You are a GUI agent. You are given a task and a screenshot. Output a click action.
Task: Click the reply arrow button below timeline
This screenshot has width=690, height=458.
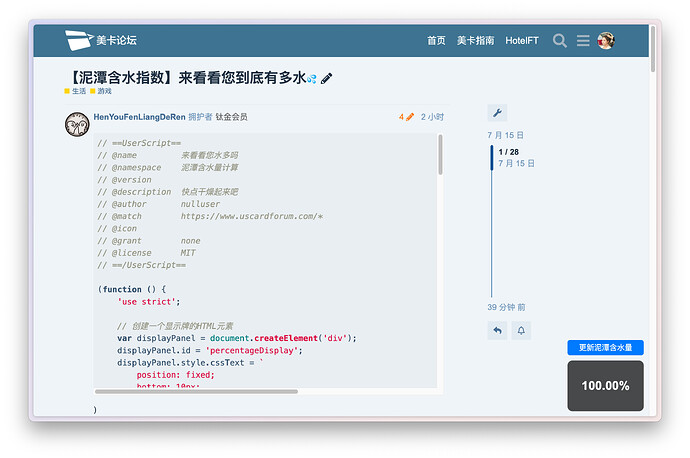[497, 330]
